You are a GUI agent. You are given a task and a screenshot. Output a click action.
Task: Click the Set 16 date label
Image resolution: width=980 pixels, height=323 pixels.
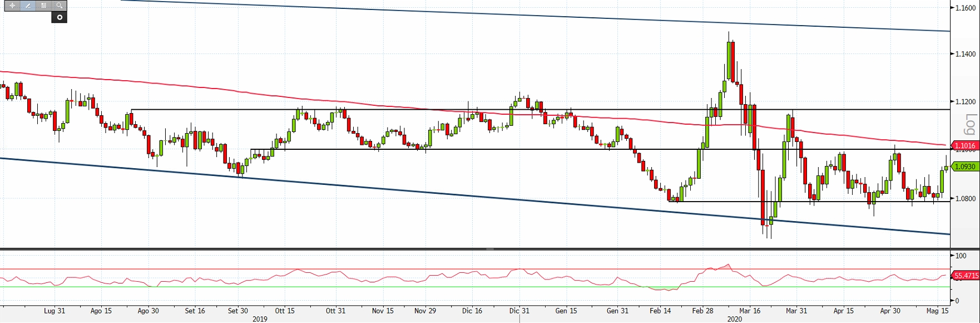(195, 311)
